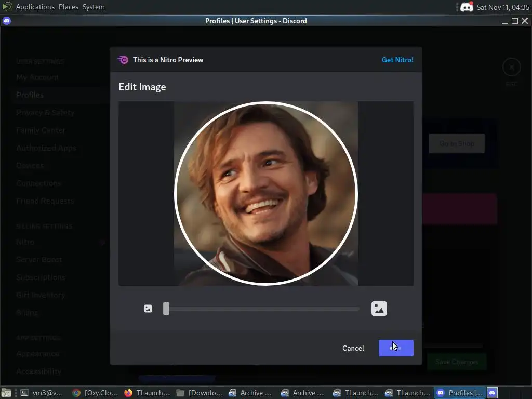Screen dimensions: 532x399
Task: Switch to the Profiles Discord taskbar item
Action: [460, 393]
